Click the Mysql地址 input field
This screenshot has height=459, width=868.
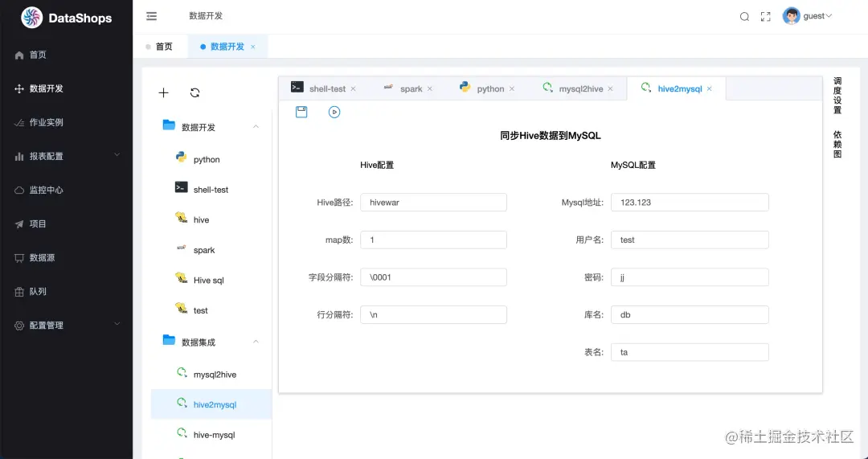pyautogui.click(x=690, y=202)
